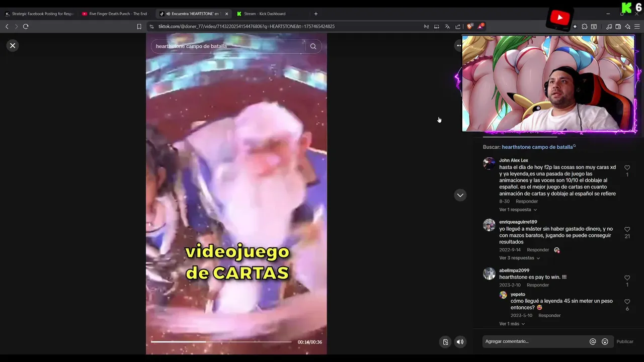Select the 'Encuentra HEARTSTONE' TikTok tab
This screenshot has height=362, width=644.
pos(193,14)
